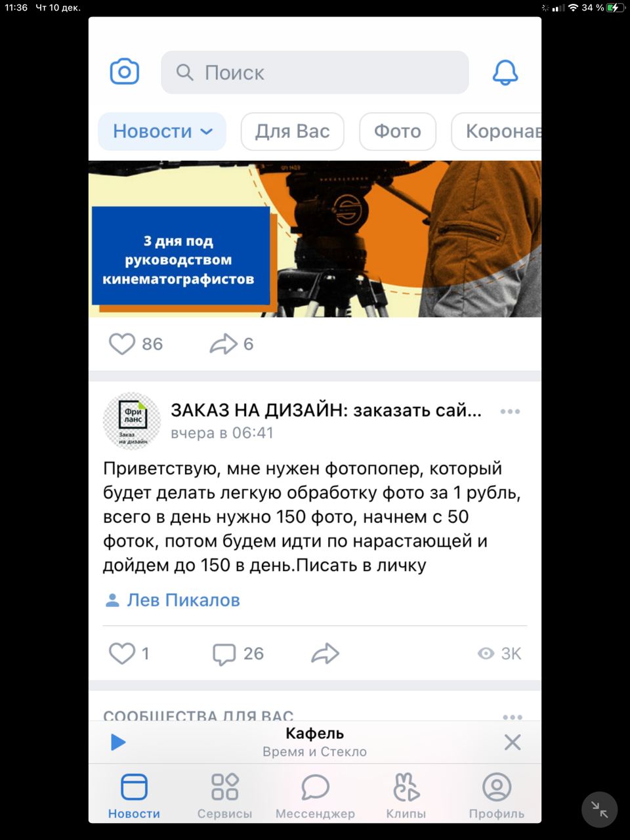The width and height of the screenshot is (630, 840).
Task: Open ЗАКАЗ НА ДИЗАЙН community title
Action: coord(326,410)
